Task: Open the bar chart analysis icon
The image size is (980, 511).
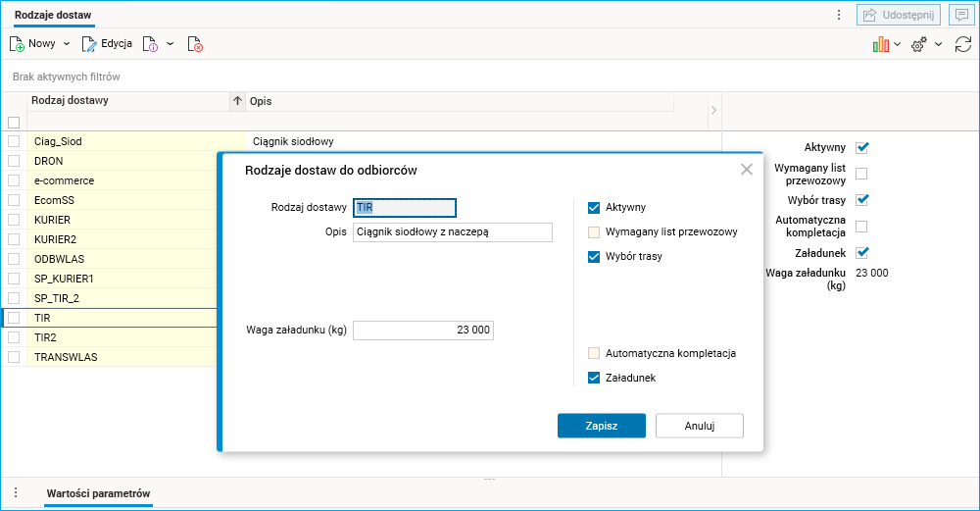Action: pyautogui.click(x=881, y=44)
